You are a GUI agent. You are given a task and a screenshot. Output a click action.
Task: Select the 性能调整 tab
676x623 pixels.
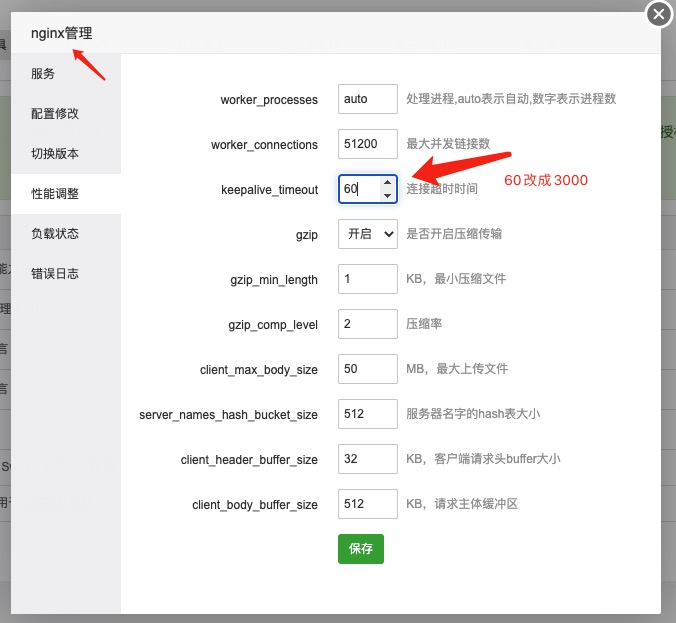(66, 194)
